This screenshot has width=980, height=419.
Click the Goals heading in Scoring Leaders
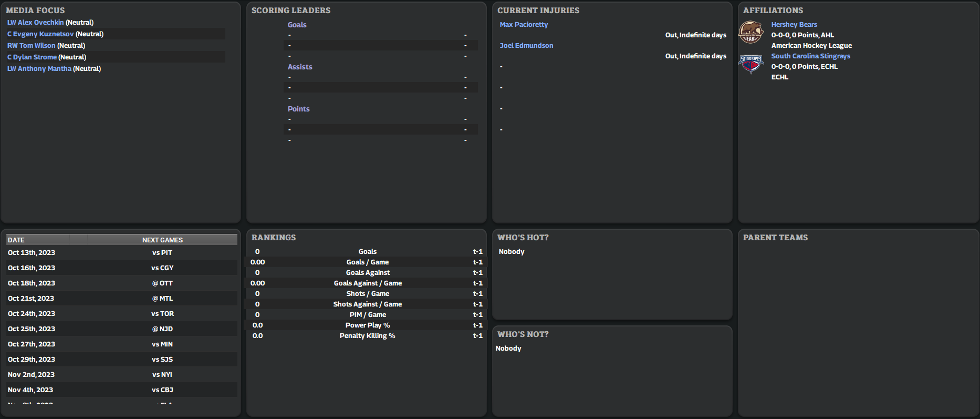pos(297,25)
